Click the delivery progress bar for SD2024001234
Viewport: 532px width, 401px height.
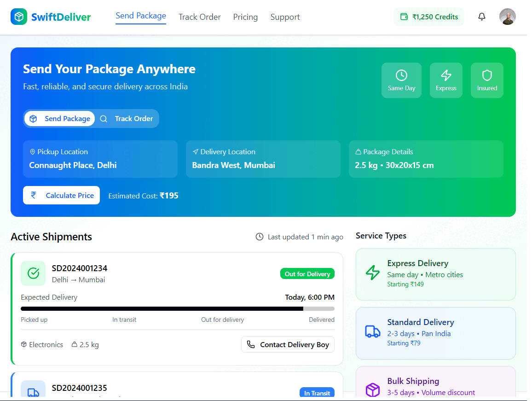[x=178, y=308]
